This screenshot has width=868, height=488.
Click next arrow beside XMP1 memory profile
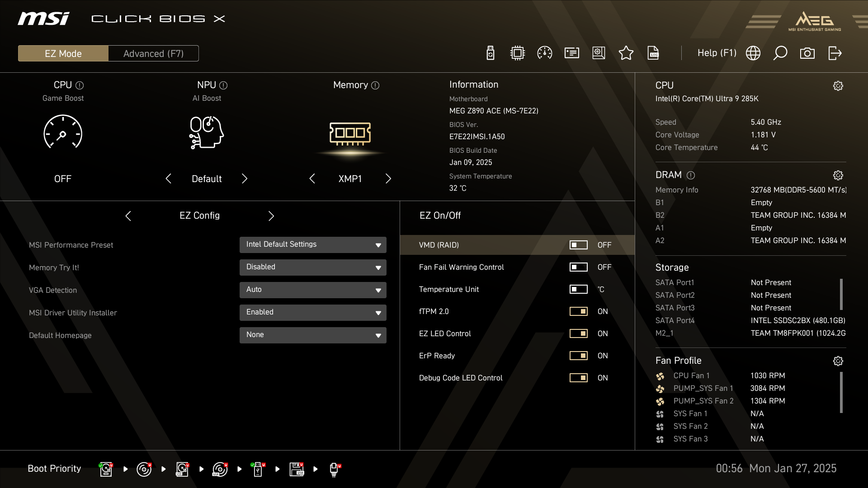pos(388,179)
